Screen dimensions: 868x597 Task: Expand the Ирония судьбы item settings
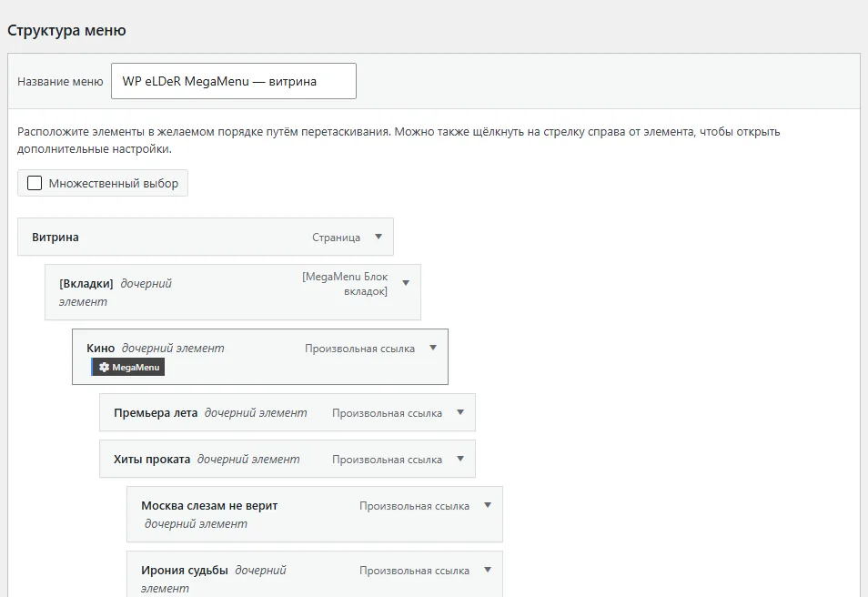coord(487,570)
